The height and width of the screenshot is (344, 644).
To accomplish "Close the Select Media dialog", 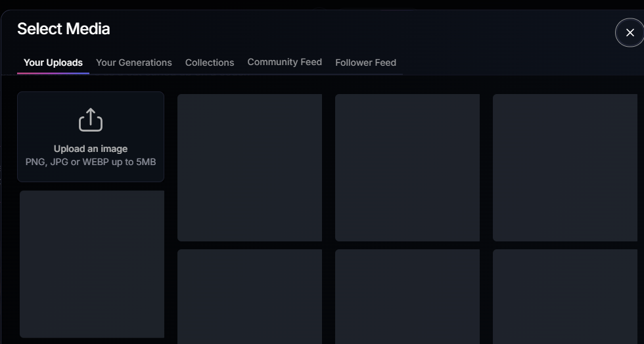I will pos(630,32).
